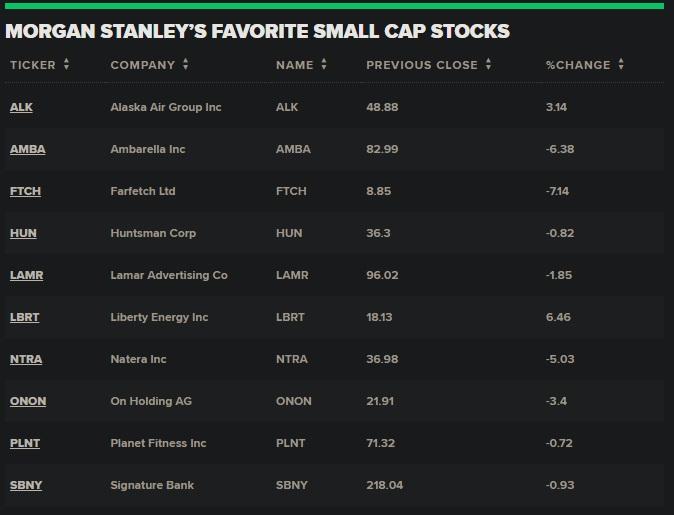Click %Change column sort arrows

621,65
